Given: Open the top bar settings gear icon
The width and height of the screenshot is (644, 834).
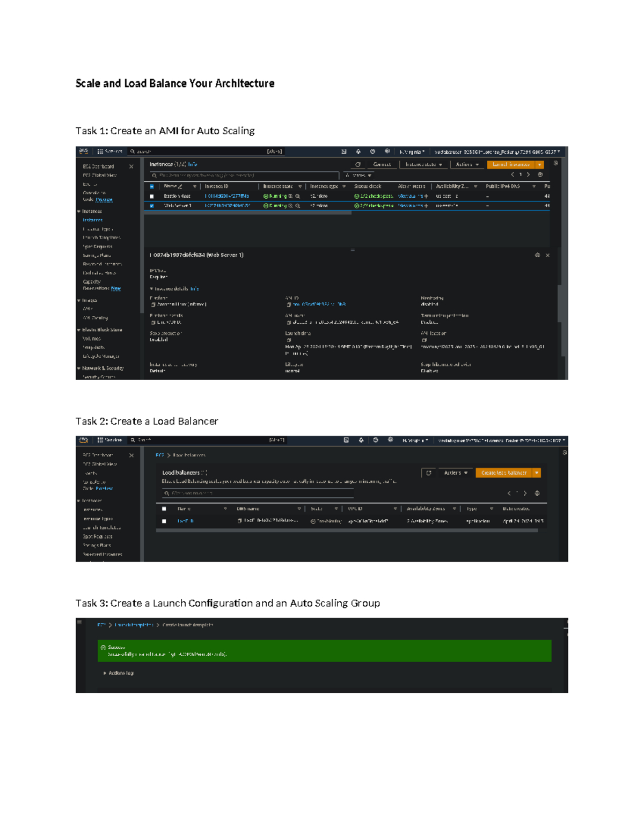Looking at the screenshot, I should point(386,151).
